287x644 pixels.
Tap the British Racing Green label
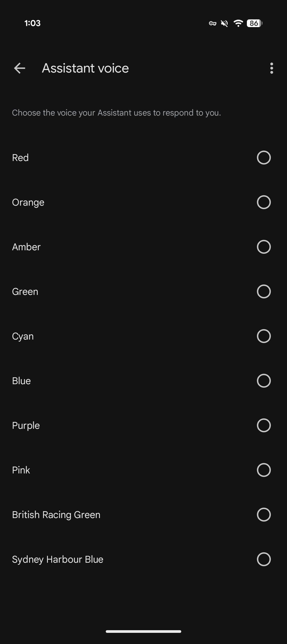pos(56,515)
